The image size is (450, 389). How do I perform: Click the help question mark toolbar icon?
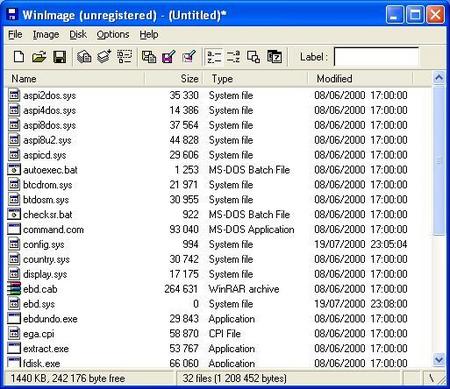click(274, 57)
